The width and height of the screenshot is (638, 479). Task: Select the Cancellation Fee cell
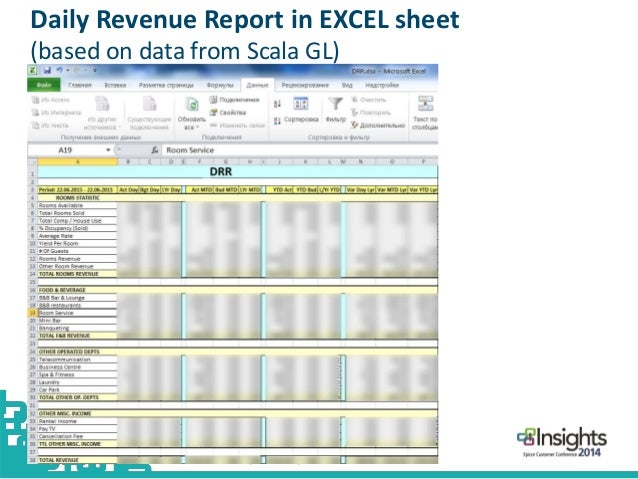[77, 436]
